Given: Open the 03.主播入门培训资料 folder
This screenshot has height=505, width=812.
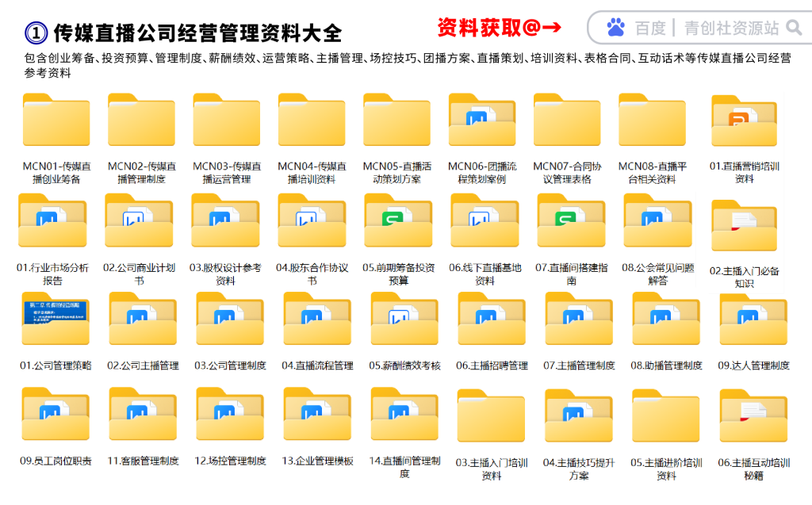Looking at the screenshot, I should [x=491, y=417].
